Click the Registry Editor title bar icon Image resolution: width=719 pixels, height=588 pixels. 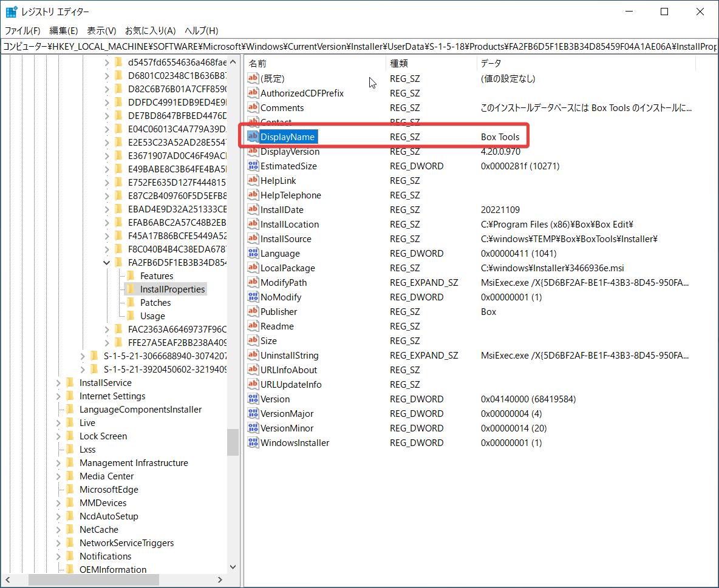point(12,12)
